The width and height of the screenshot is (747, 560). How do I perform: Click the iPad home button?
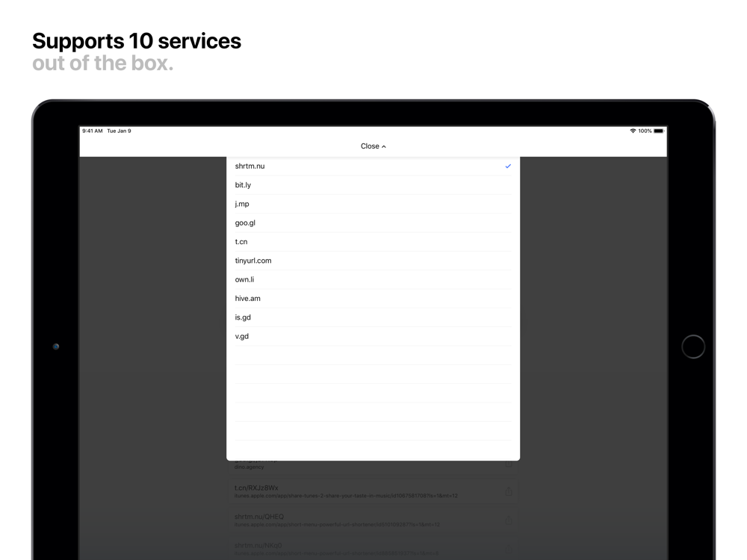point(692,346)
